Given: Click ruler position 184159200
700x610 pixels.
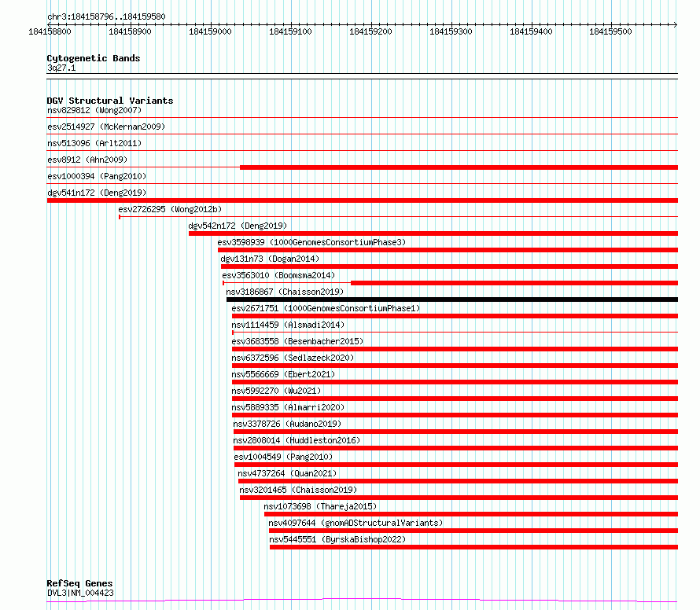Looking at the screenshot, I should pyautogui.click(x=370, y=31).
